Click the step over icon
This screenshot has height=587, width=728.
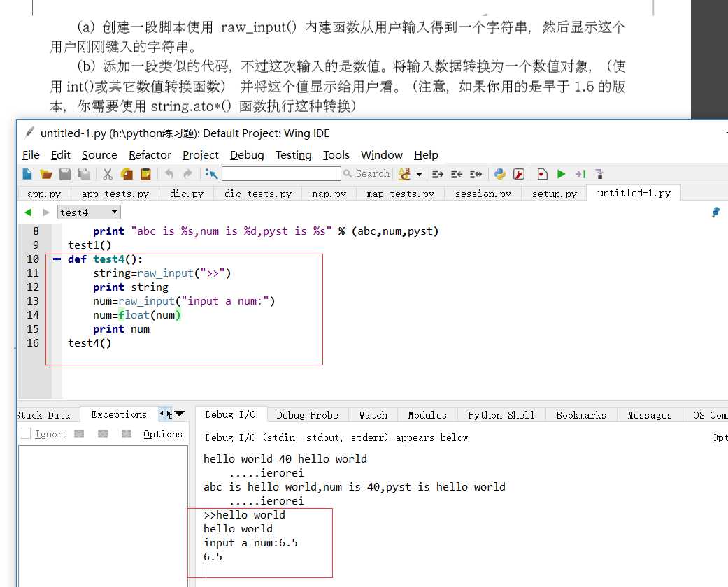click(599, 174)
